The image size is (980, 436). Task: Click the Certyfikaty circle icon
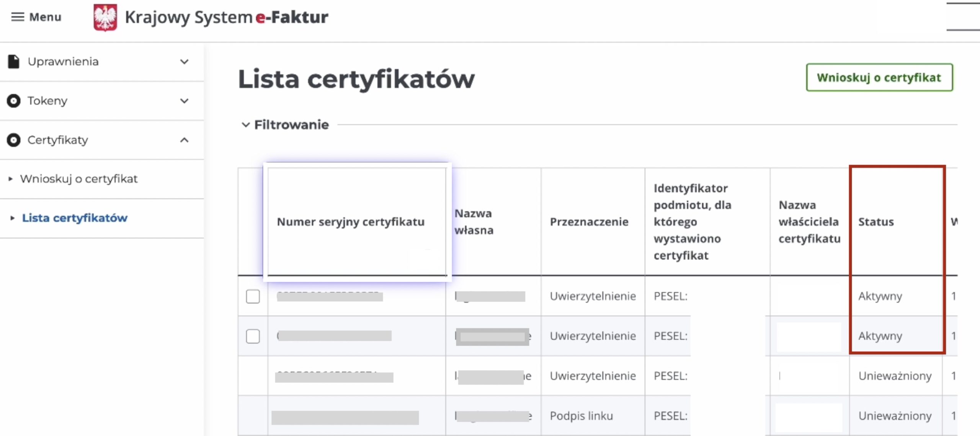(13, 140)
